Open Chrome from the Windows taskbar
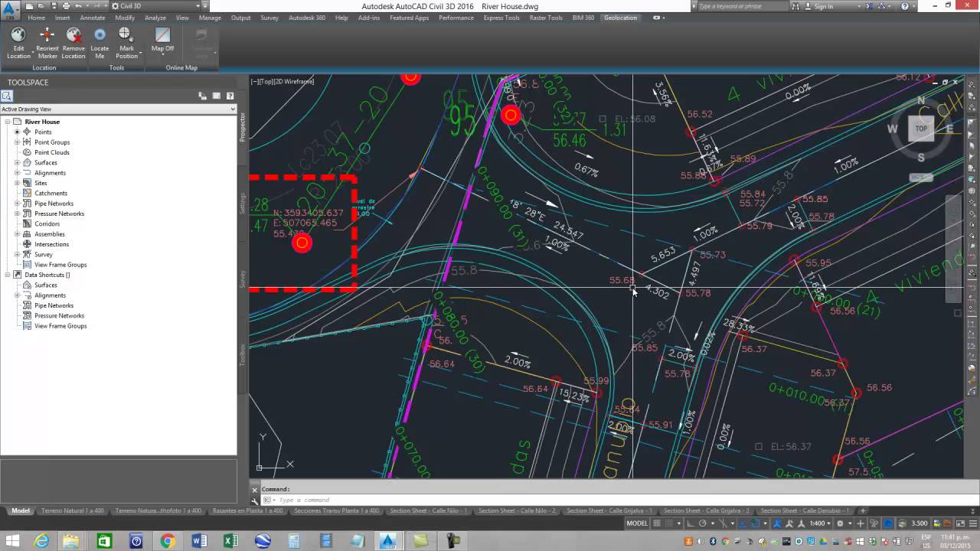 coord(167,541)
